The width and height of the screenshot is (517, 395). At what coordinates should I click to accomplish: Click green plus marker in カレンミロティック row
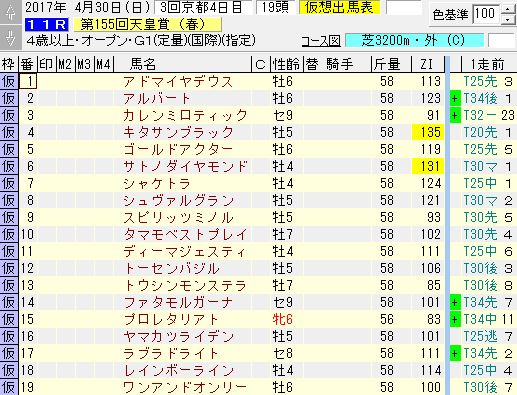tap(455, 116)
